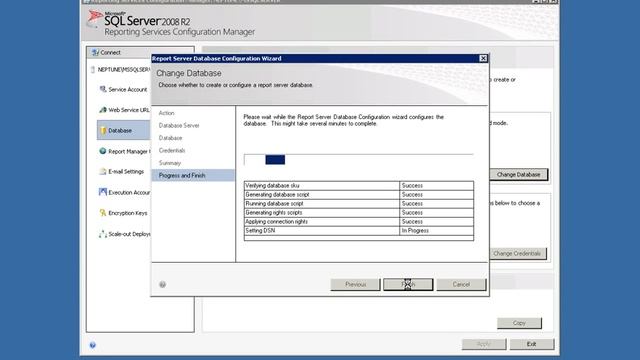This screenshot has width=640, height=360.
Task: Click the wizard title bar text
Action: pos(217,59)
